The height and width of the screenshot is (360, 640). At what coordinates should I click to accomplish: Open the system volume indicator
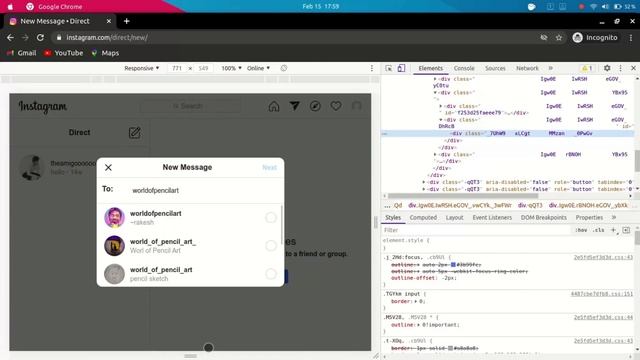605,7
